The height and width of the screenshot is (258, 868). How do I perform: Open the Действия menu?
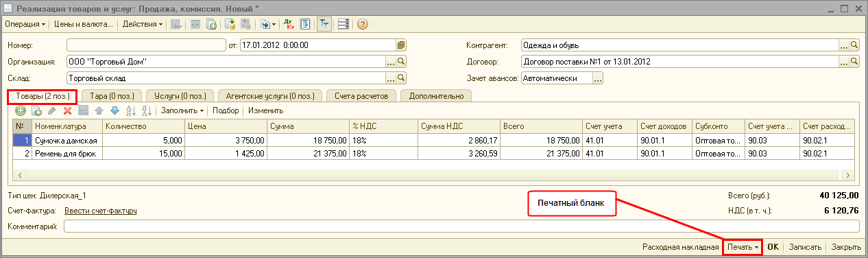[143, 24]
